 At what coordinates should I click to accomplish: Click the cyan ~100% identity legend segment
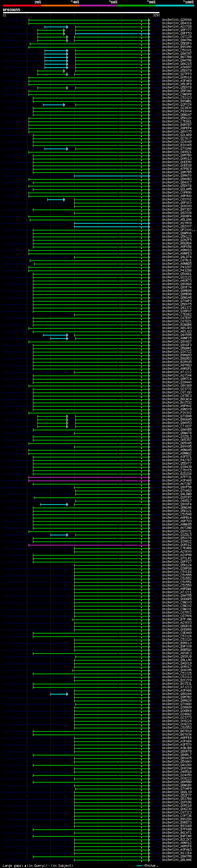point(175,6)
